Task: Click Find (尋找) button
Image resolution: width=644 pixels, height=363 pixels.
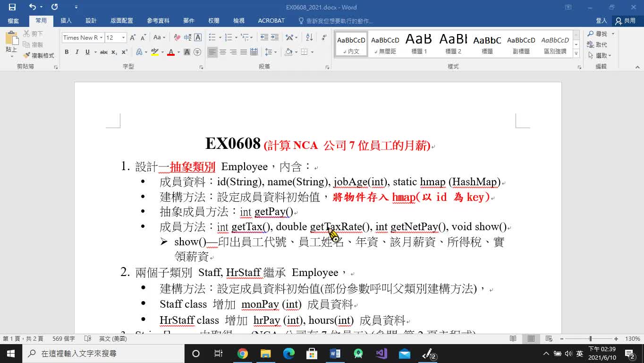Action: [597, 34]
